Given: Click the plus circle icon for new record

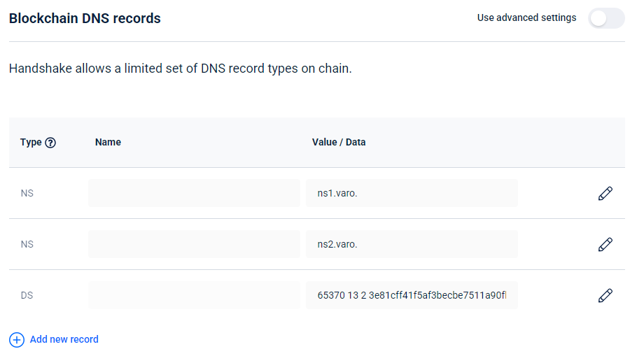Looking at the screenshot, I should tap(16, 340).
